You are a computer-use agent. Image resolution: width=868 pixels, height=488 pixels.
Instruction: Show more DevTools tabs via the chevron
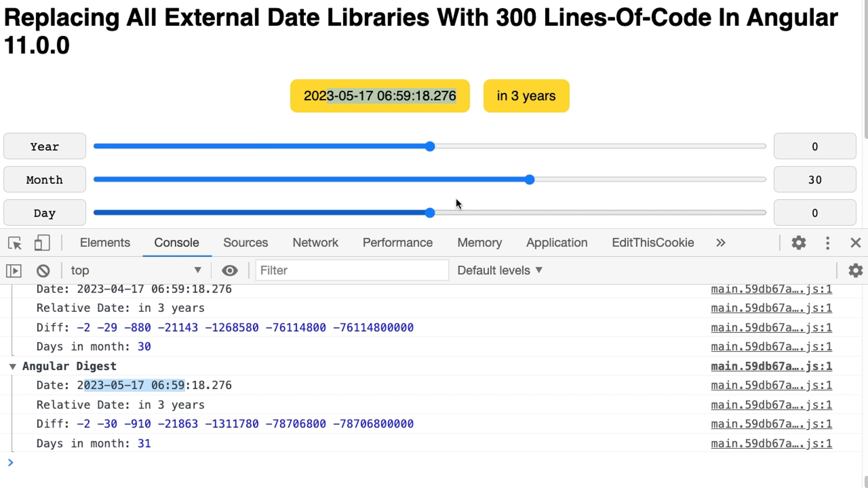coord(720,243)
